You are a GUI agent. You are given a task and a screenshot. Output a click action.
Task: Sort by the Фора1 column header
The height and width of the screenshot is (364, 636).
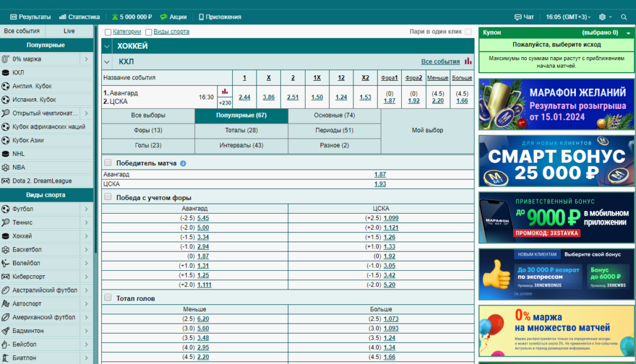pyautogui.click(x=389, y=78)
